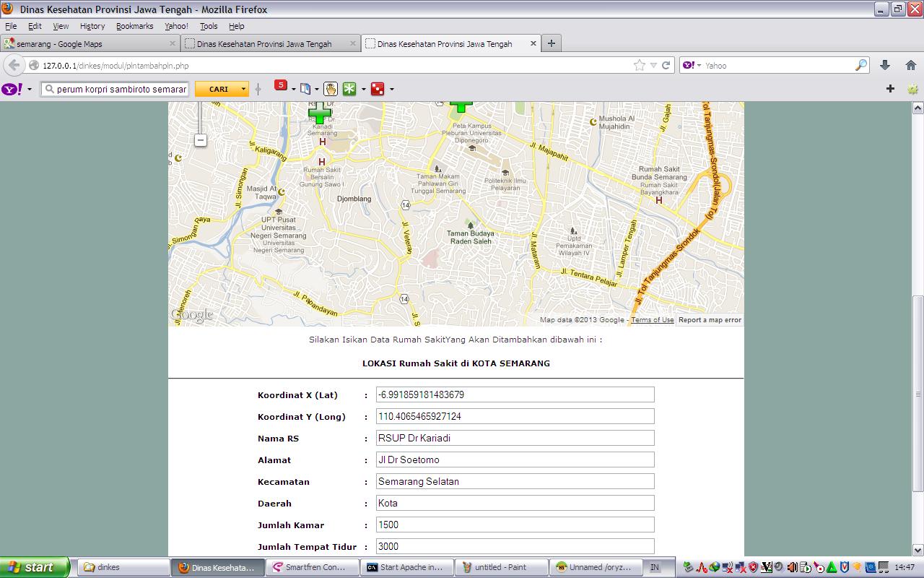The image size is (924, 578).
Task: Click the green asterisk toolbar icon
Action: (349, 89)
